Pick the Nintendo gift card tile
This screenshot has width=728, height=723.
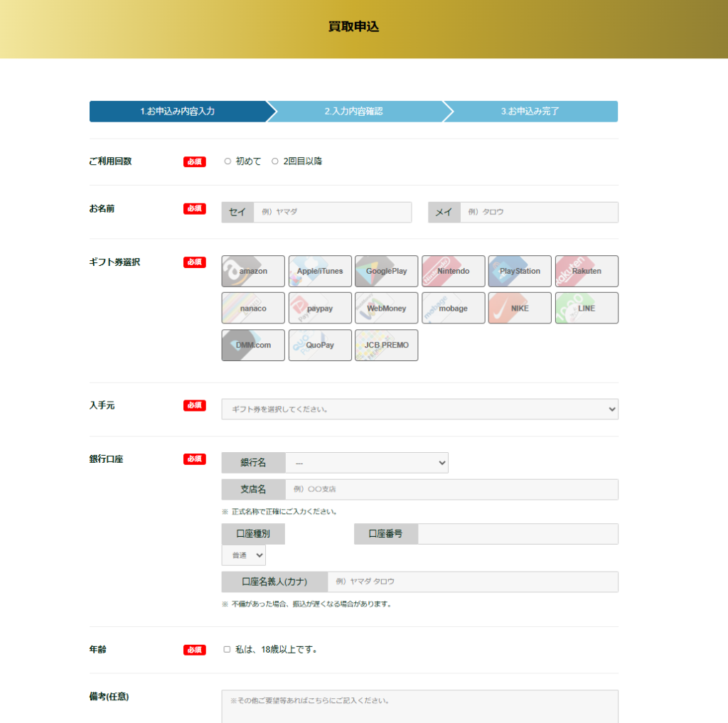click(453, 271)
